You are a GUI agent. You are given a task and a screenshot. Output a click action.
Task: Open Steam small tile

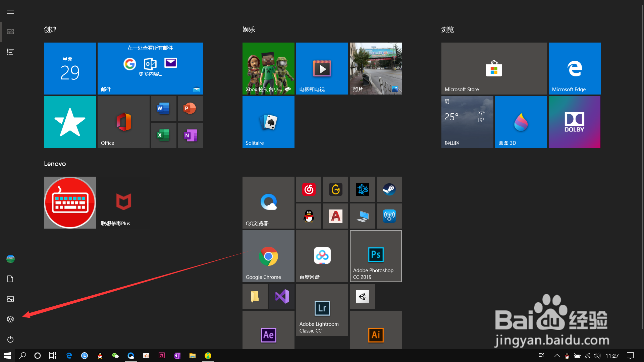coord(389,189)
